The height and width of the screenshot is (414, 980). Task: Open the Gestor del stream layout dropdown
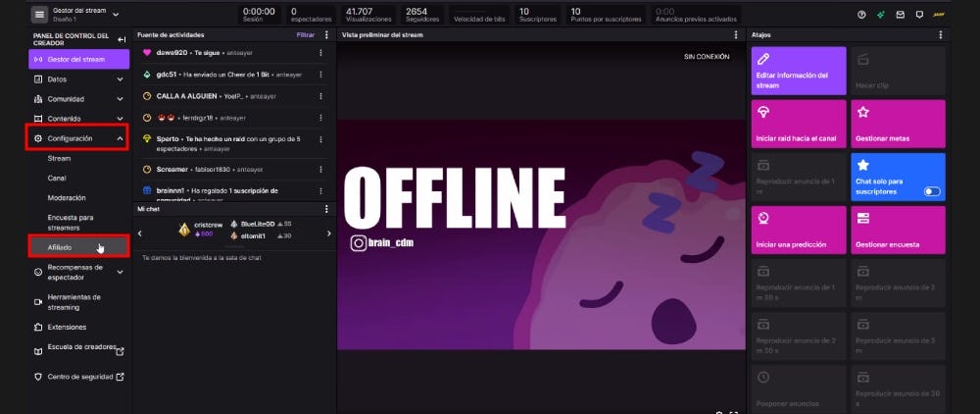click(115, 14)
